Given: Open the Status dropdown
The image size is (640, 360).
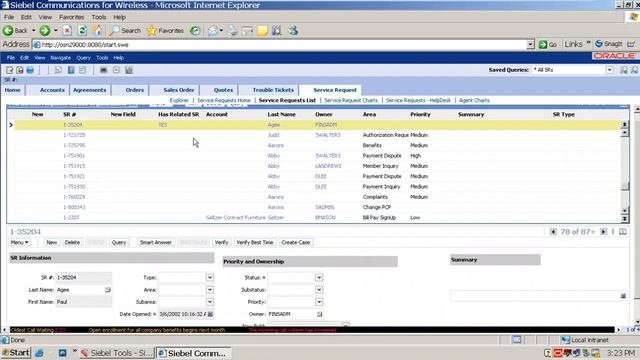Looking at the screenshot, I should pos(319,277).
